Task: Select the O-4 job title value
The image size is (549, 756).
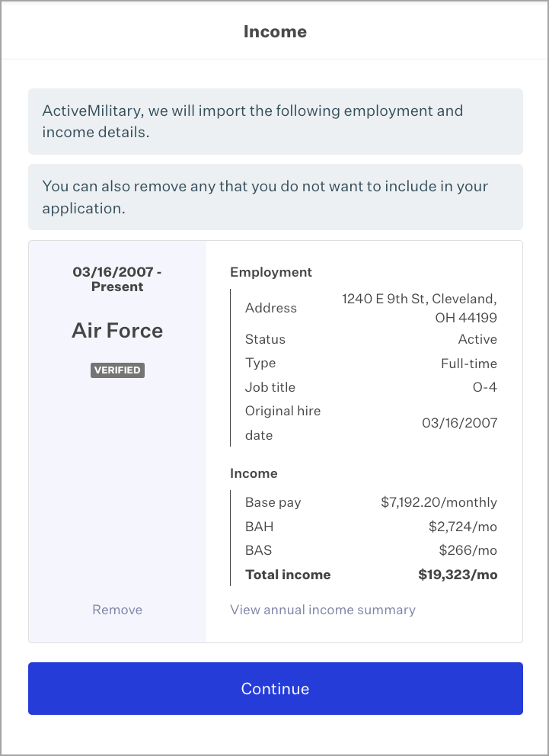Action: 484,387
